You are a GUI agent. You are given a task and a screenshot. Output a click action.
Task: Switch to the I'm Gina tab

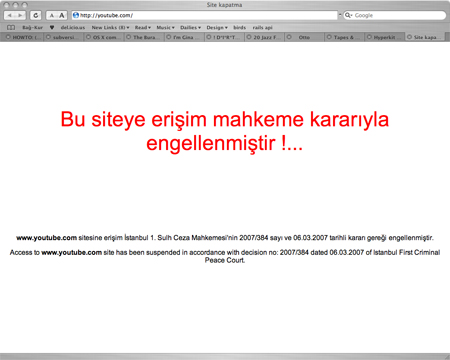pos(184,37)
